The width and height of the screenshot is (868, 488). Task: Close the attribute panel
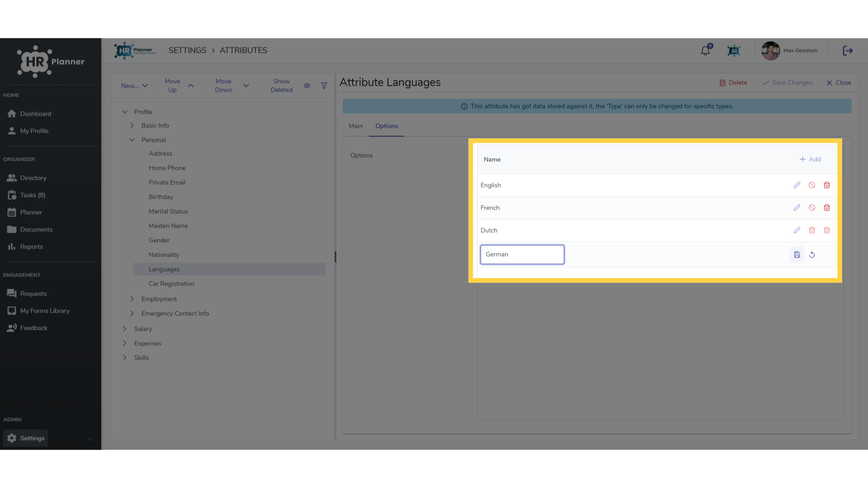[x=839, y=83]
